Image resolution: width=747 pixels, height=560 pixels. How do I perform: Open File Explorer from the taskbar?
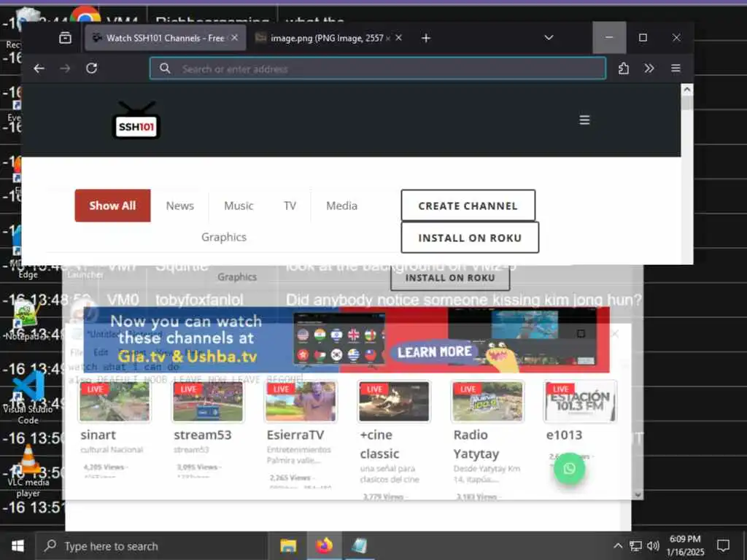click(288, 545)
